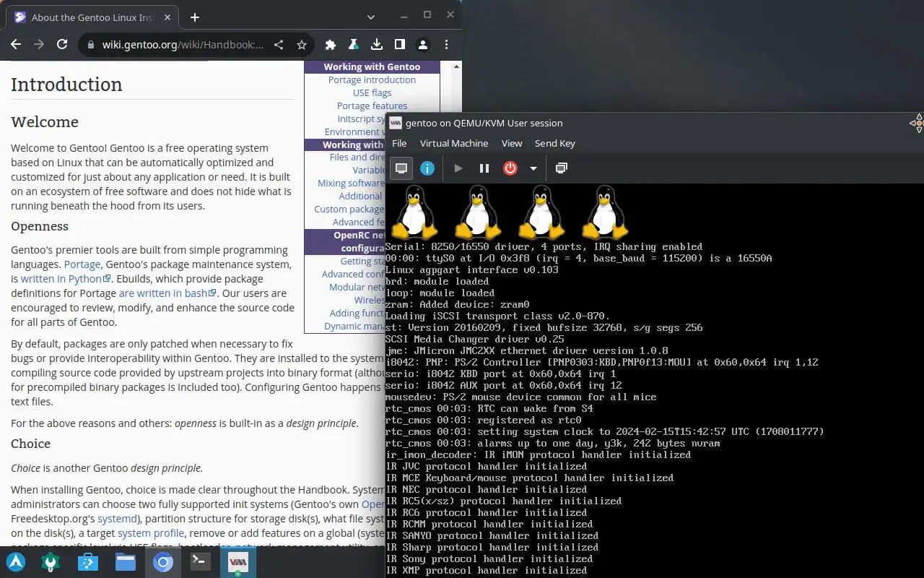Open the Chrome extensions puzzle icon

331,45
